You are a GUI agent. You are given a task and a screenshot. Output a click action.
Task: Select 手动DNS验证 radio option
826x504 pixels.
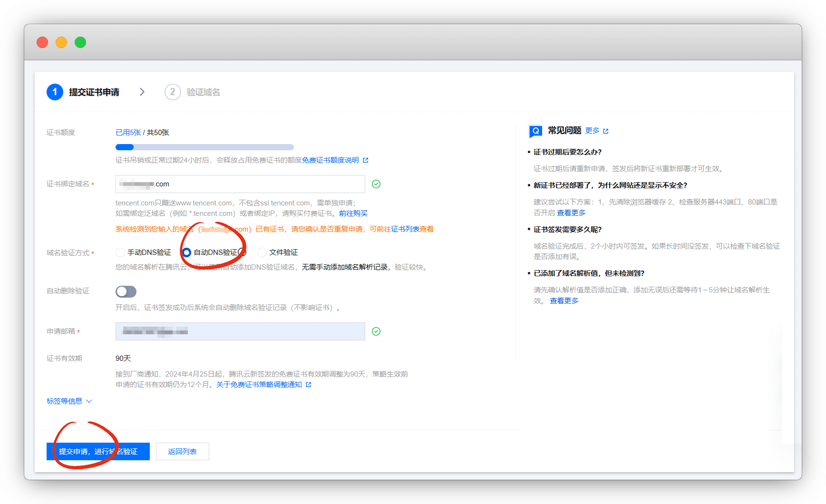(120, 252)
